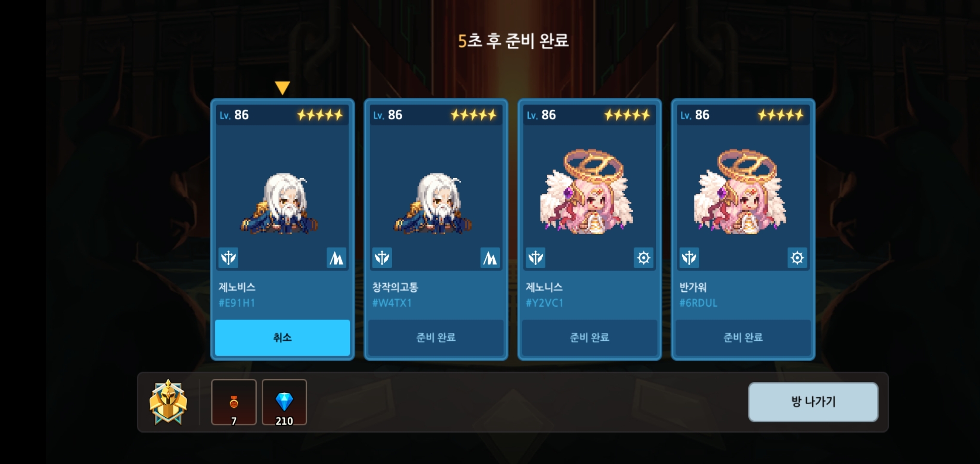This screenshot has height=464, width=980.
Task: Click sun element icon on 제노니스 card
Action: (643, 258)
